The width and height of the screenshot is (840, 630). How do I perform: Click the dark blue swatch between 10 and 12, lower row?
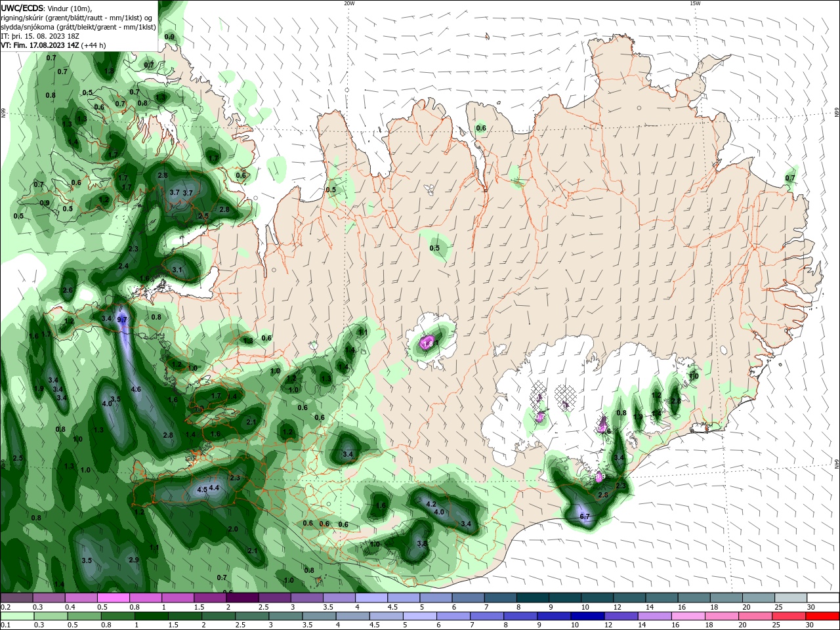[587, 616]
